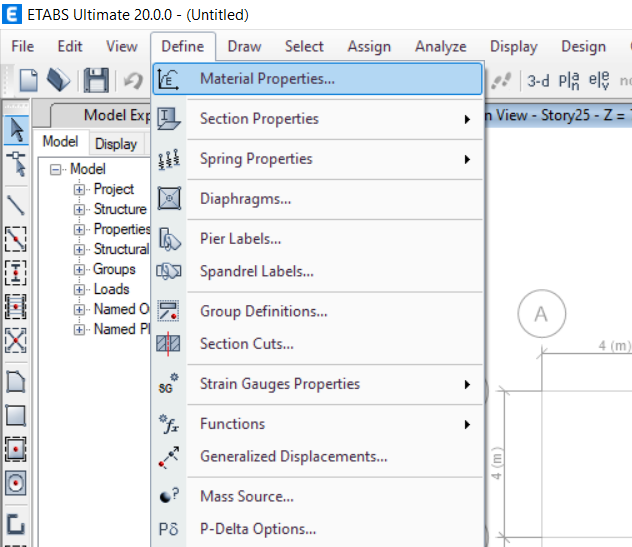Image resolution: width=632 pixels, height=547 pixels.
Task: Expand the Groups tree node
Action: click(79, 269)
